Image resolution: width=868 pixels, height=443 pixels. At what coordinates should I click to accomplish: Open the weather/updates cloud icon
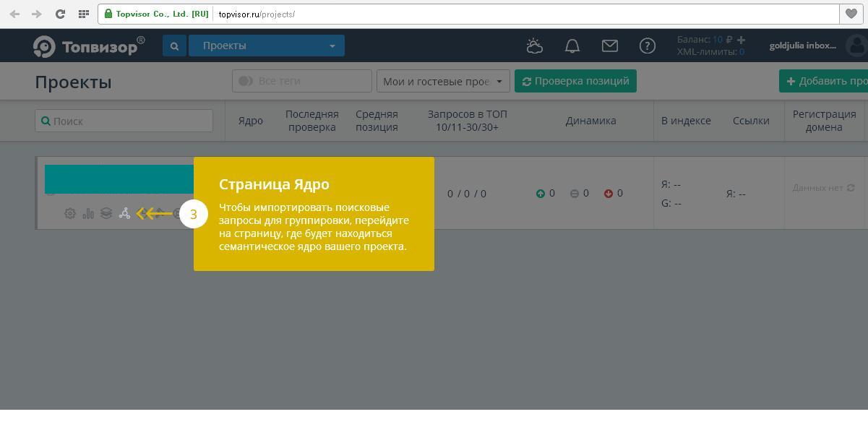pos(535,46)
